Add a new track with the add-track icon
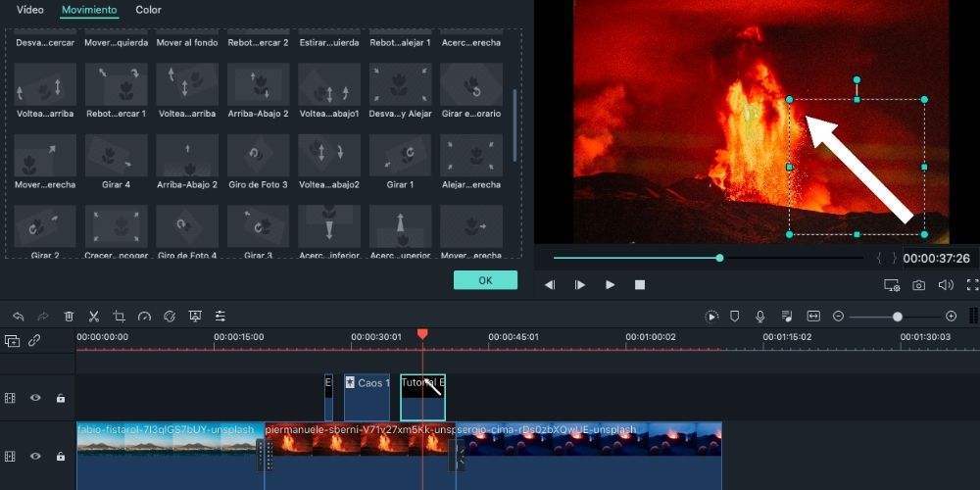The height and width of the screenshot is (490, 980). pyautogui.click(x=12, y=341)
